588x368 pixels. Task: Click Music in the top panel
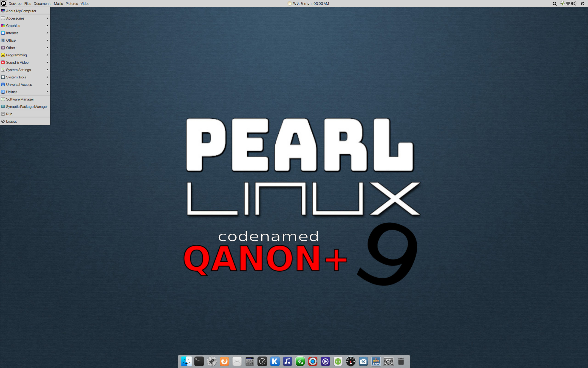pyautogui.click(x=58, y=3)
